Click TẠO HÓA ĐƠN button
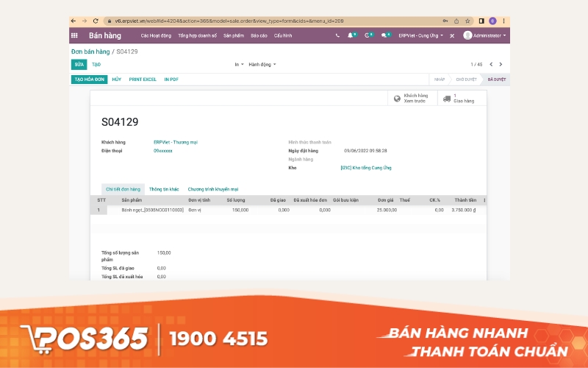The height and width of the screenshot is (368, 588). pyautogui.click(x=89, y=79)
